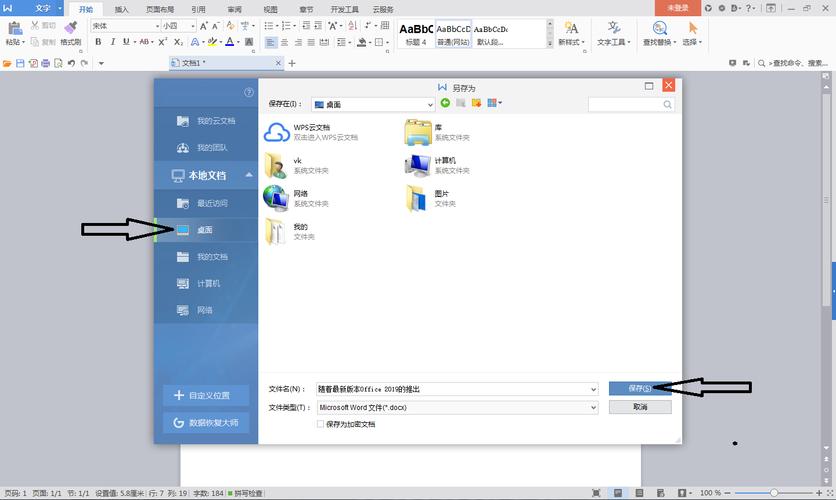Screen dimensions: 836x500
Task: Select the Pictures (图片) folder in file list
Action: point(431,198)
